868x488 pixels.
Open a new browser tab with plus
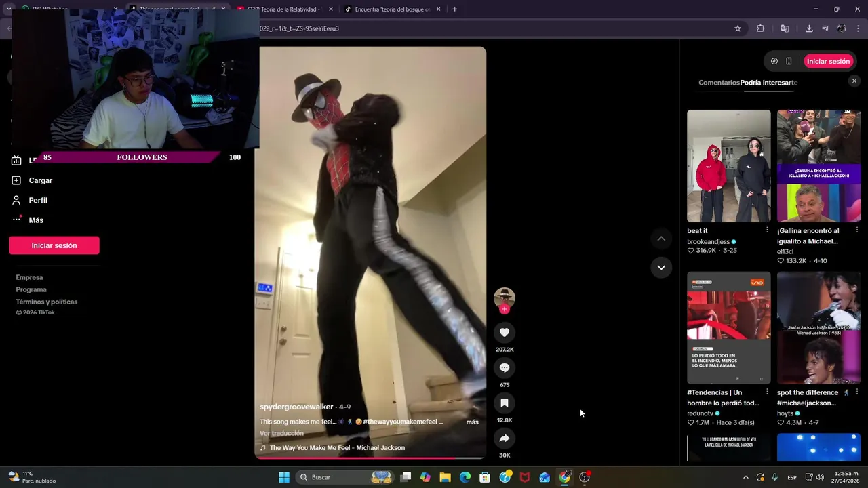point(454,9)
